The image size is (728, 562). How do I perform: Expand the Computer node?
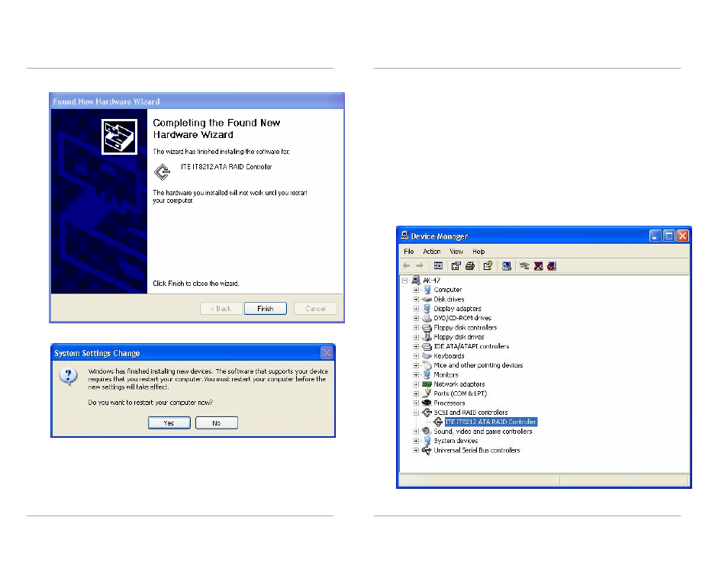tap(416, 290)
